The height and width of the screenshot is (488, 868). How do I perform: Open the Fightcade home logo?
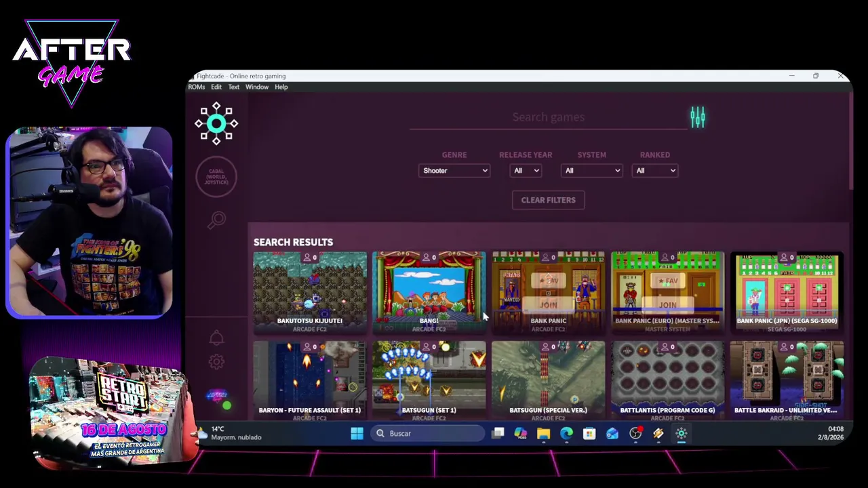(x=216, y=123)
